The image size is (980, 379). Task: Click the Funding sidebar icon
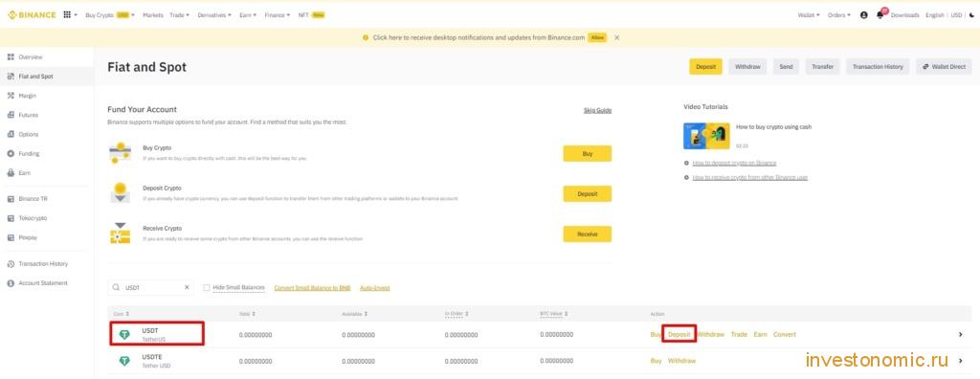click(x=11, y=154)
